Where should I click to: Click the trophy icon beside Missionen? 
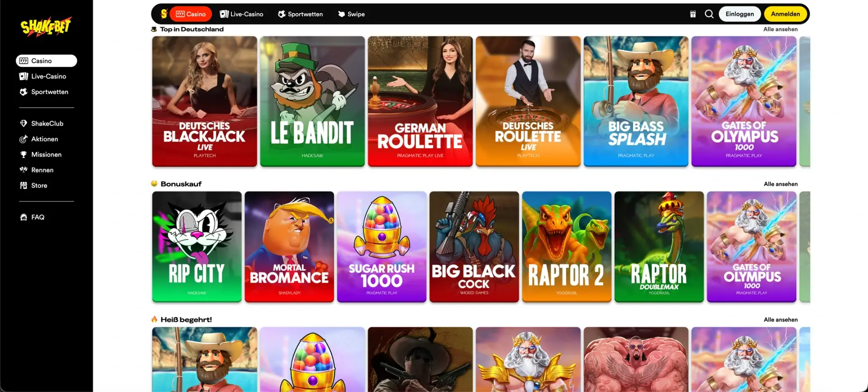click(x=24, y=154)
